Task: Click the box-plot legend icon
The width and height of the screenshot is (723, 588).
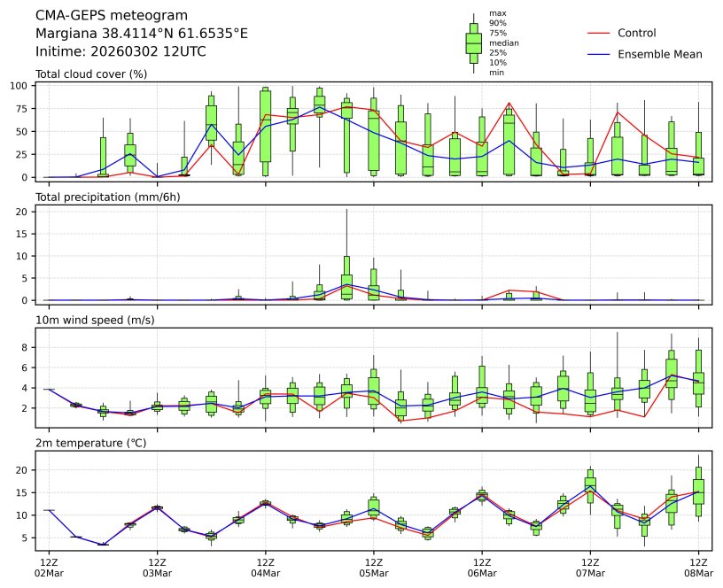Action: pyautogui.click(x=474, y=43)
